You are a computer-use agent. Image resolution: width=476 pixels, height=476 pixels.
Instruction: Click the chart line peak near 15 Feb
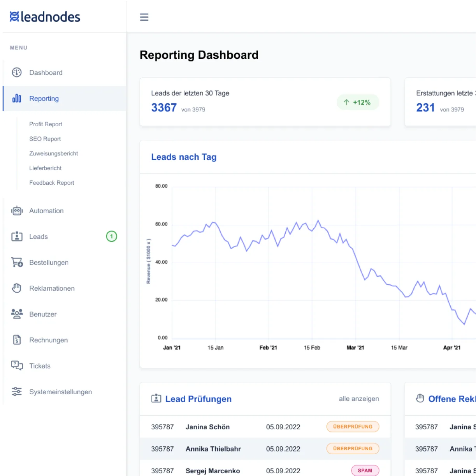[318, 221]
